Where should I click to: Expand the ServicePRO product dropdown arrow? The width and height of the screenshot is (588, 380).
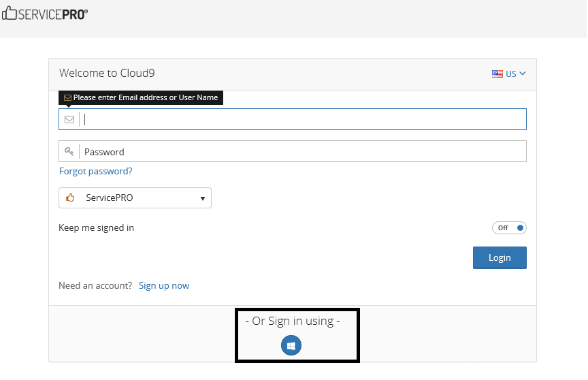point(203,198)
